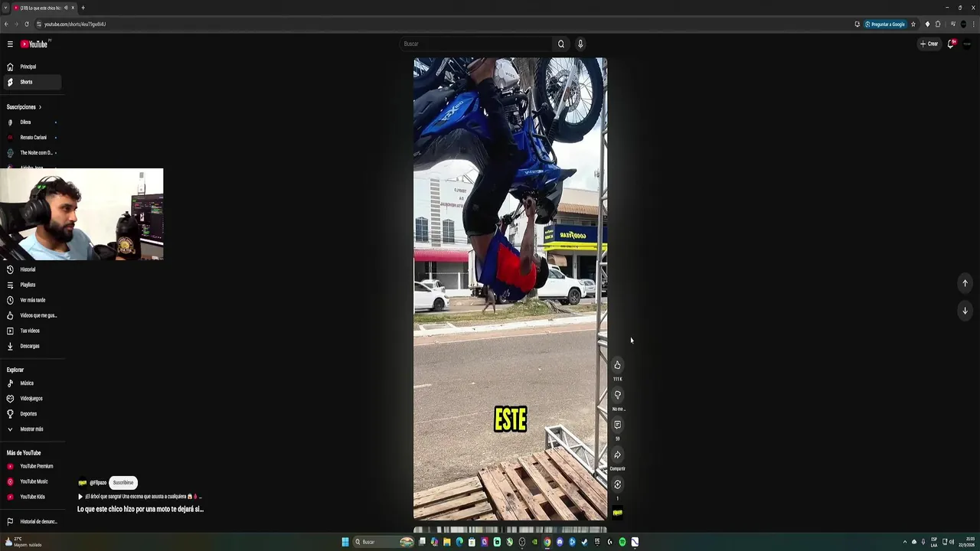Open YouTube Music link

click(x=31, y=481)
